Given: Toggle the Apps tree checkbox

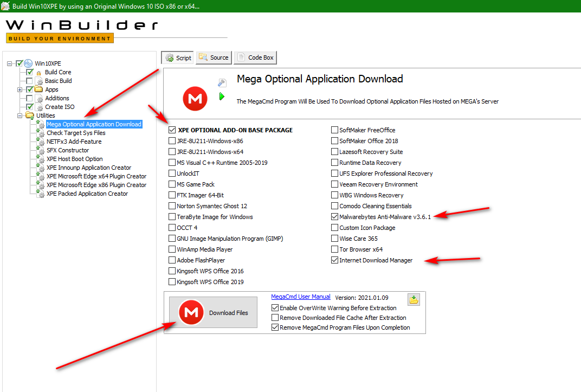Looking at the screenshot, I should pyautogui.click(x=30, y=89).
